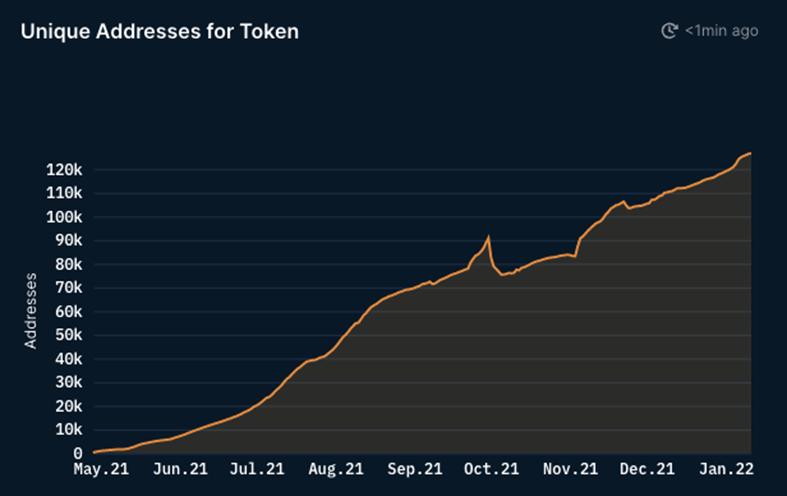Click the 120k y-axis tick label
Viewport: 787px width, 496px height.
click(x=63, y=170)
